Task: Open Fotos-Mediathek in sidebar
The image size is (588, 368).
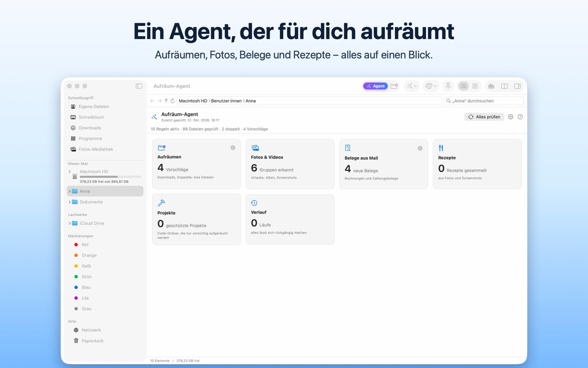Action: pos(105,149)
